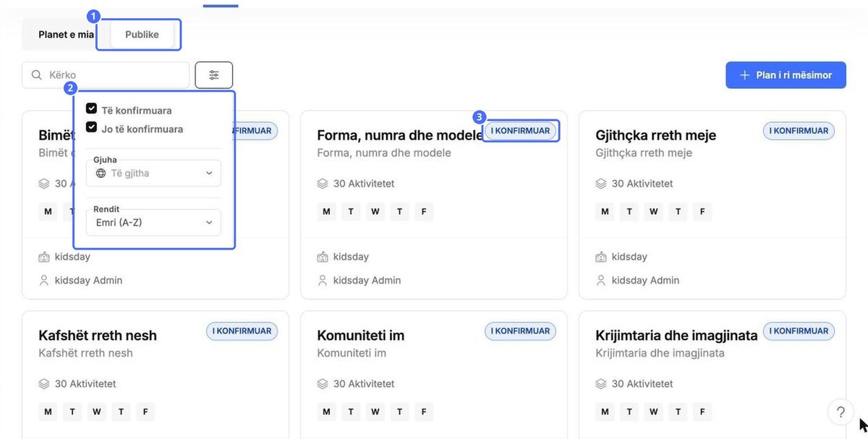The width and height of the screenshot is (868, 439).
Task: Click 30 Aktivitetet on Kafshët rreth nesh
Action: point(85,384)
